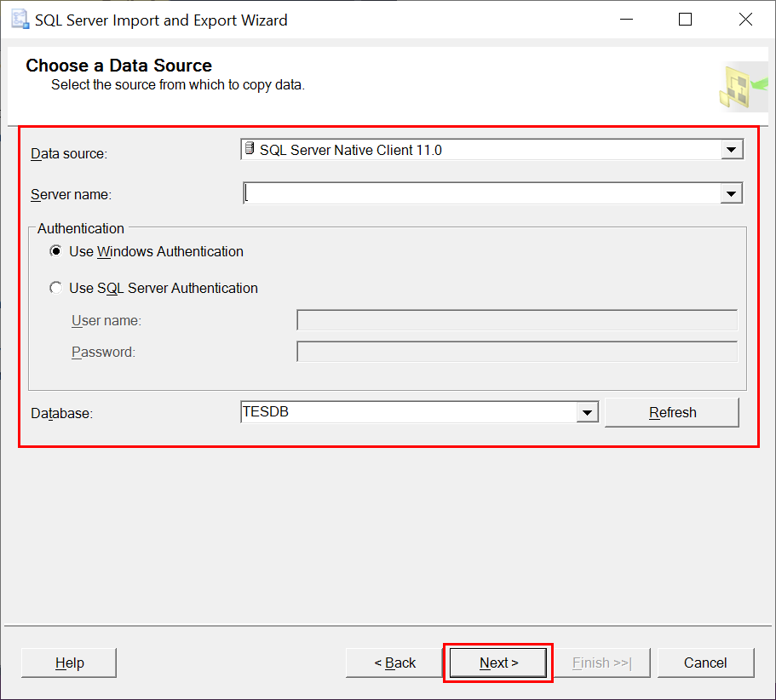Maximize the wizard window
The image size is (776, 700).
point(685,20)
